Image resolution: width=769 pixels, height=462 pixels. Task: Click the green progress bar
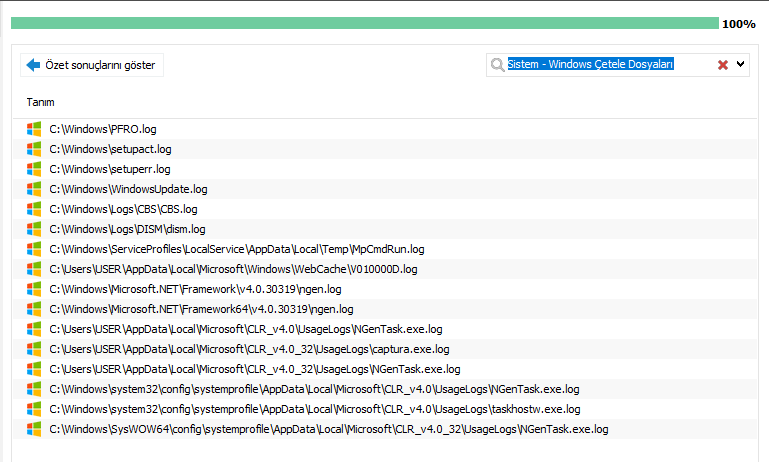click(364, 23)
